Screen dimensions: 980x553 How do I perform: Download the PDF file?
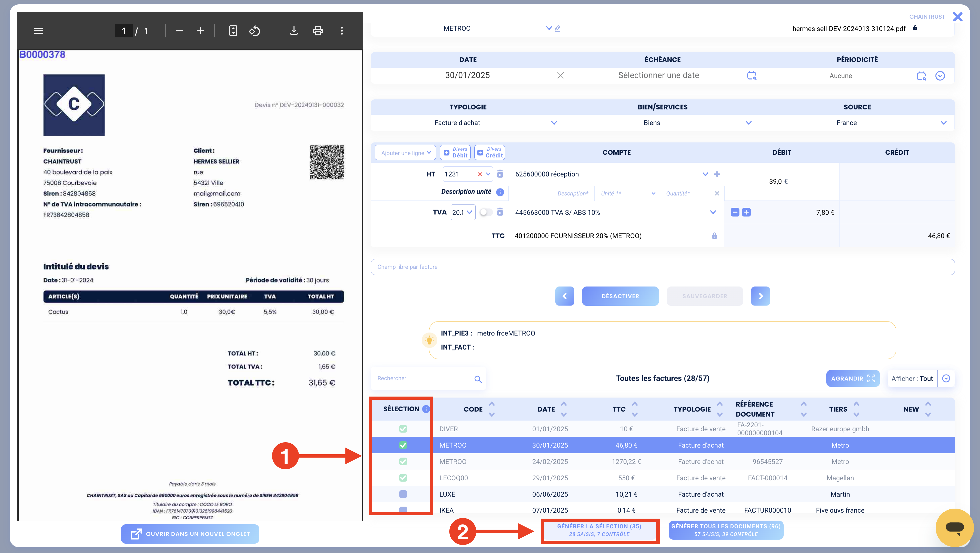[x=294, y=31]
